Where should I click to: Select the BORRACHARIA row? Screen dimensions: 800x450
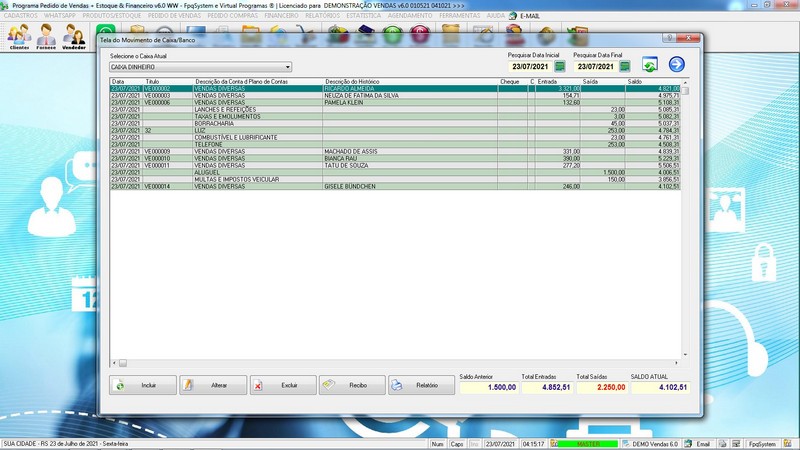point(395,123)
